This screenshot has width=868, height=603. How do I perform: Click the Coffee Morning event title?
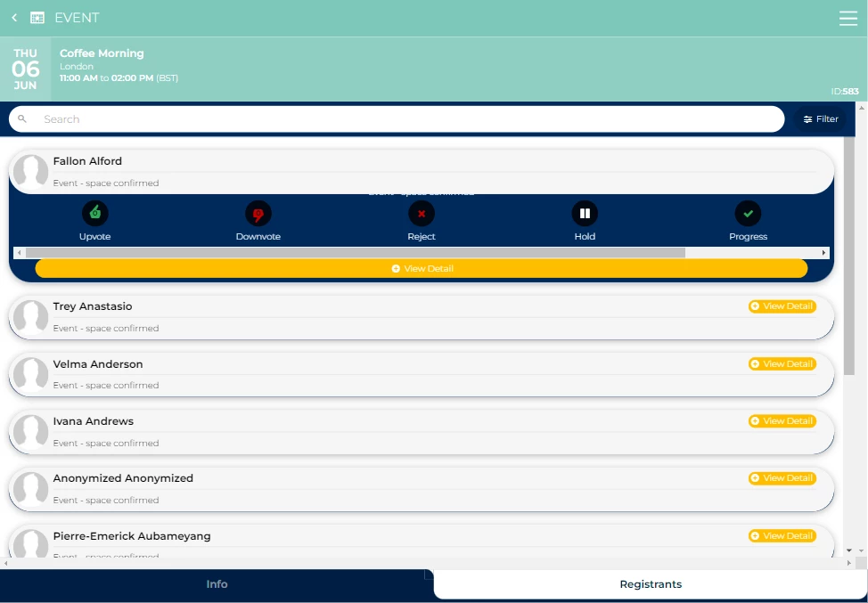point(102,53)
